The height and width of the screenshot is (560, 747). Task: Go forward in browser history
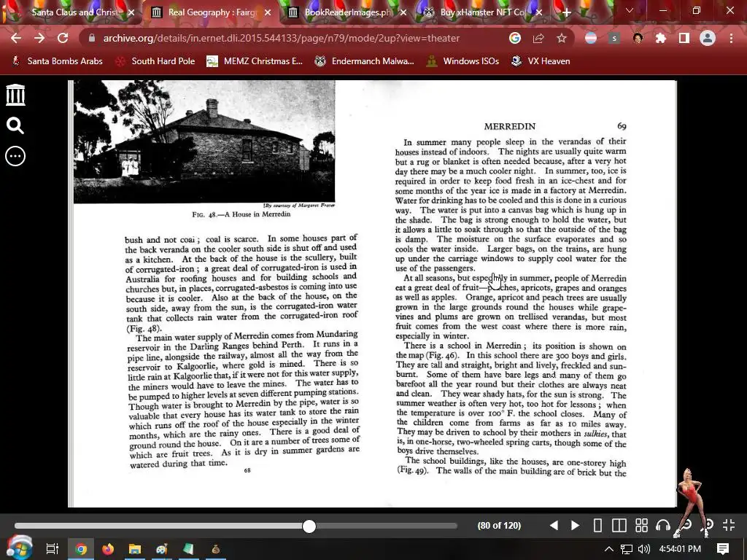tap(39, 38)
